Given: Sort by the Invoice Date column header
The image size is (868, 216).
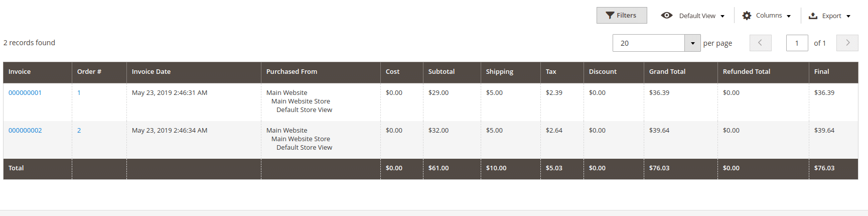Looking at the screenshot, I should 194,72.
